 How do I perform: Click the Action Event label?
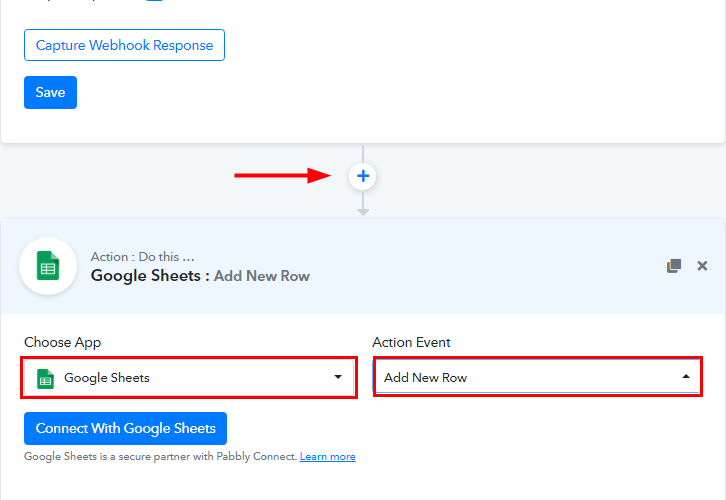(411, 342)
